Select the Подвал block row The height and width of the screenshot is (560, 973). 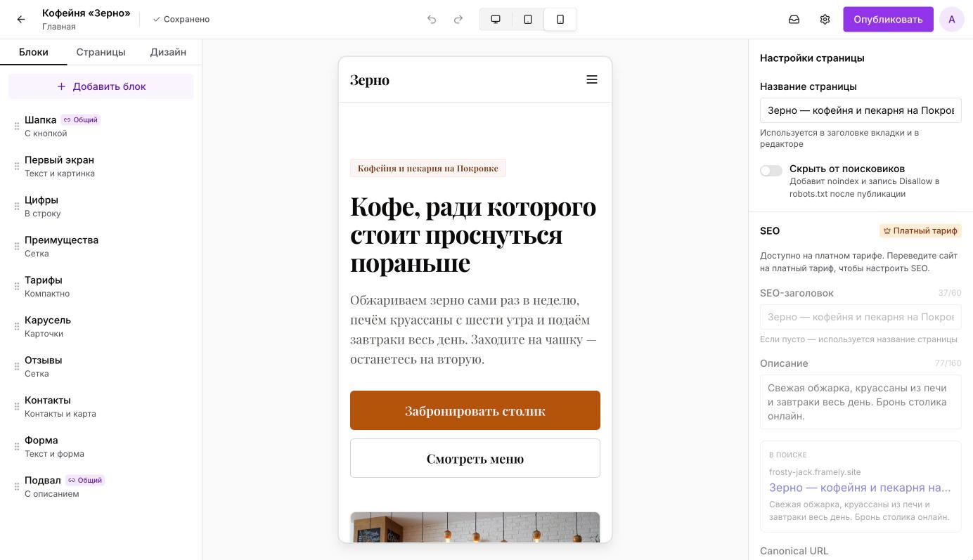coord(101,487)
